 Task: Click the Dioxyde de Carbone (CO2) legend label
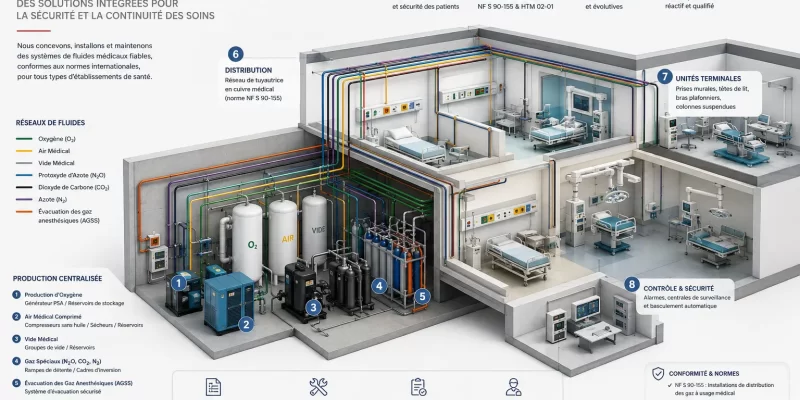(x=73, y=187)
